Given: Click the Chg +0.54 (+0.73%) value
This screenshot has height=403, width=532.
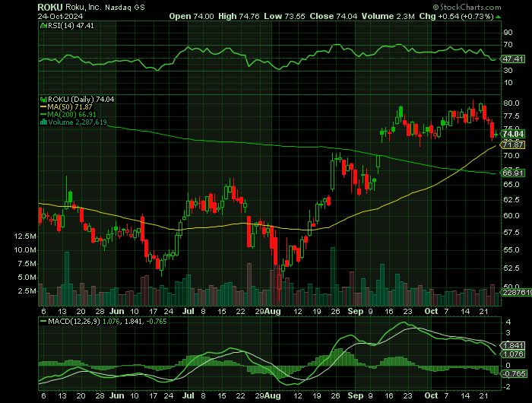Looking at the screenshot, I should 456,16.
